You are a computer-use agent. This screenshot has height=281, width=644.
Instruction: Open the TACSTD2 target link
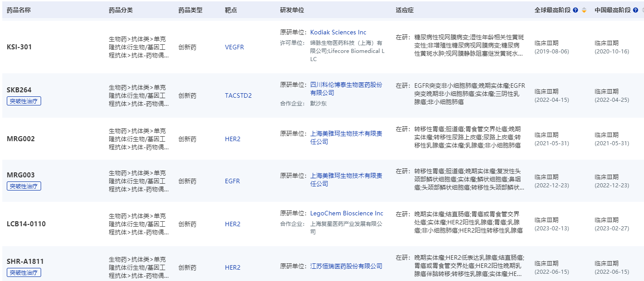pyautogui.click(x=238, y=95)
